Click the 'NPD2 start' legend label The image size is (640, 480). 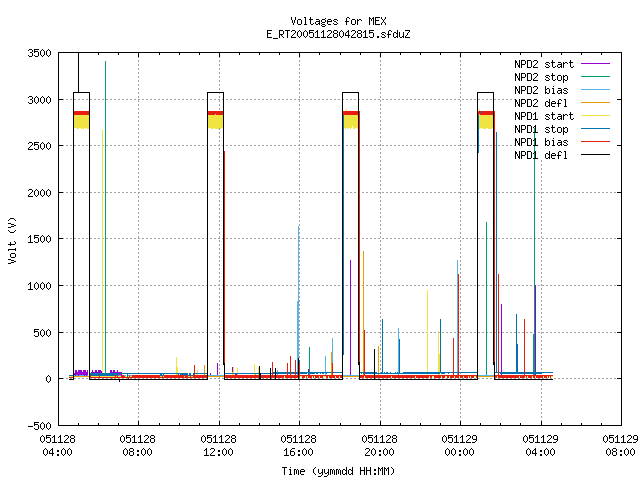coord(544,64)
